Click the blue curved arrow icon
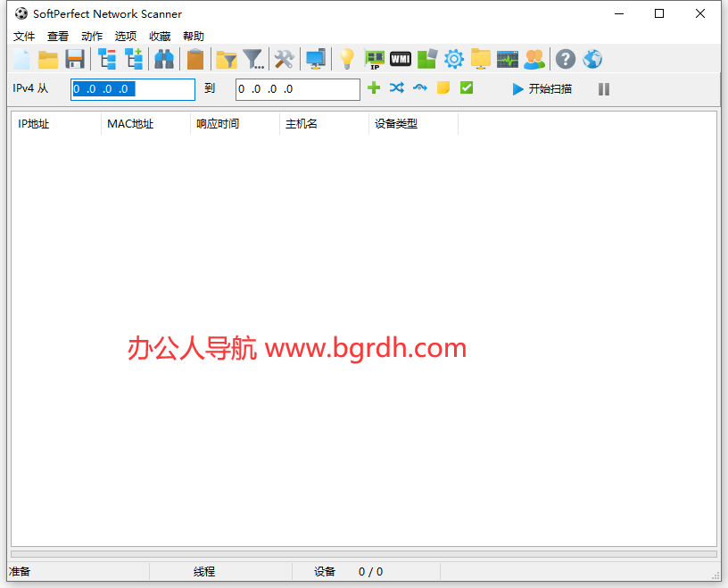The width and height of the screenshot is (728, 588). (x=420, y=87)
